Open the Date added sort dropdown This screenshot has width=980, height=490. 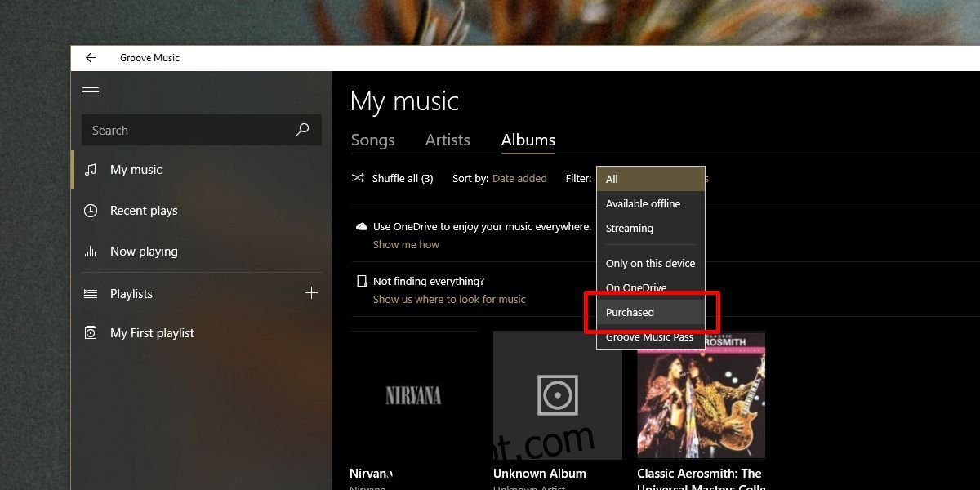coord(519,178)
